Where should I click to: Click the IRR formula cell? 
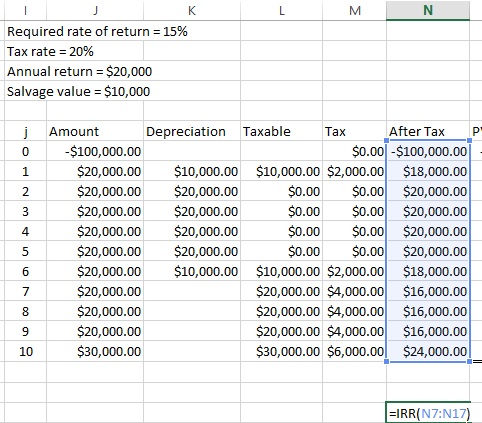point(428,412)
